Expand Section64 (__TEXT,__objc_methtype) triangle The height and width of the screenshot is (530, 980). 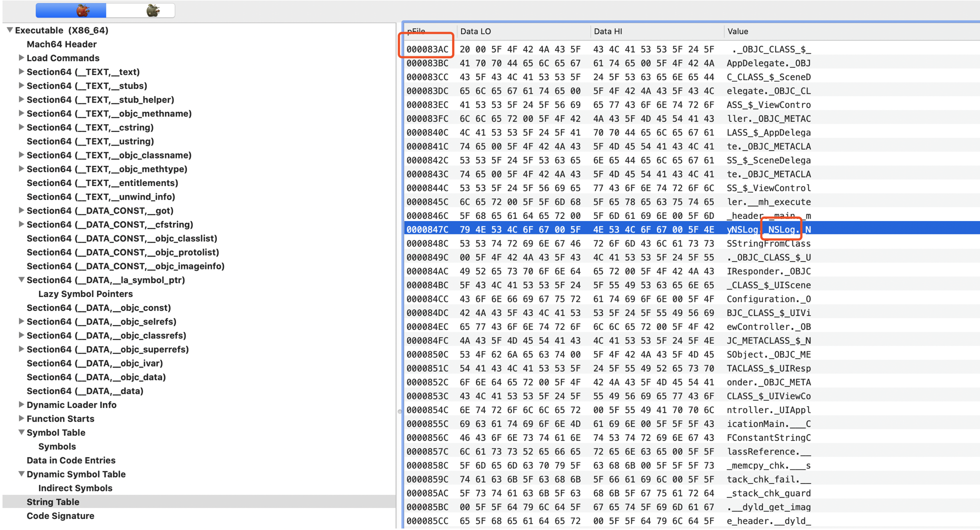pos(21,169)
